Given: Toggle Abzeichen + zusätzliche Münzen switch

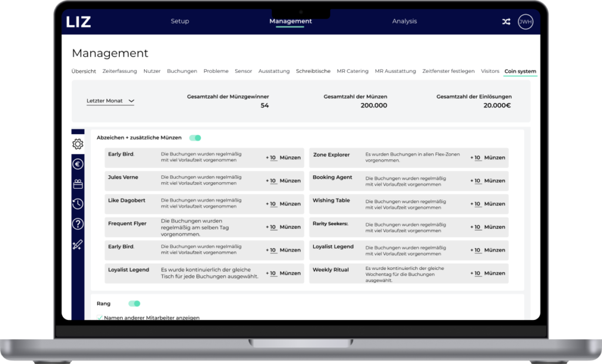Looking at the screenshot, I should coord(195,138).
